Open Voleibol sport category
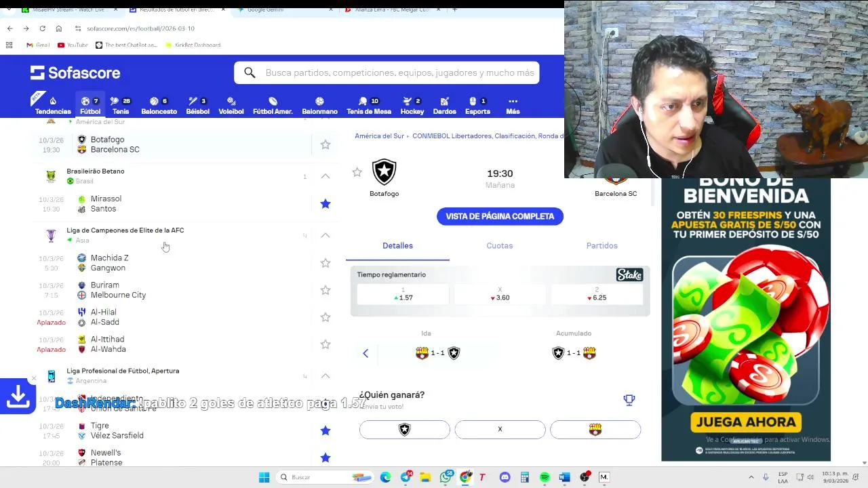 (x=231, y=106)
